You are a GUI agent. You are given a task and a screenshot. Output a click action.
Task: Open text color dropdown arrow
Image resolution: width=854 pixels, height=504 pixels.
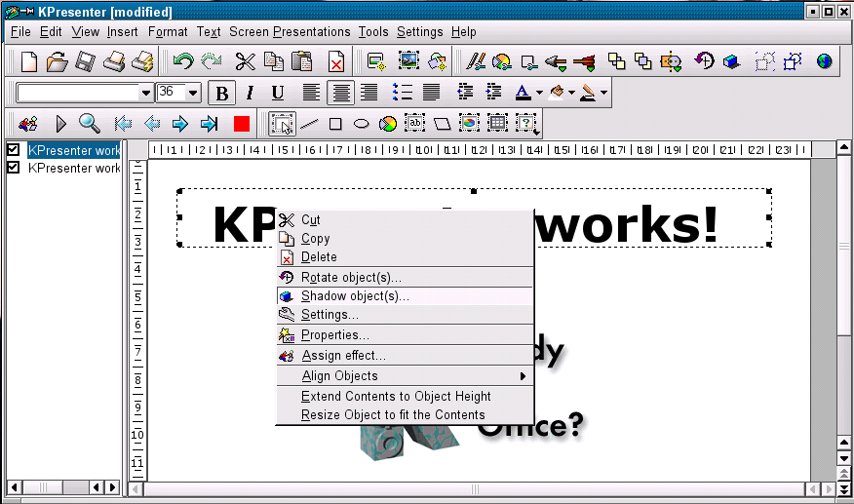pyautogui.click(x=539, y=93)
